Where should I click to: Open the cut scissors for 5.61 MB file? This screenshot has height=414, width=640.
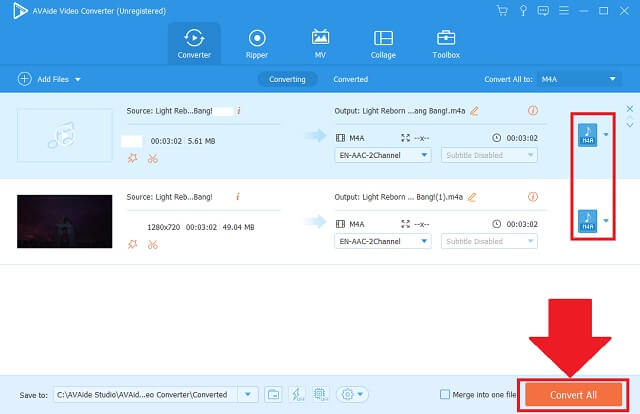coord(153,158)
